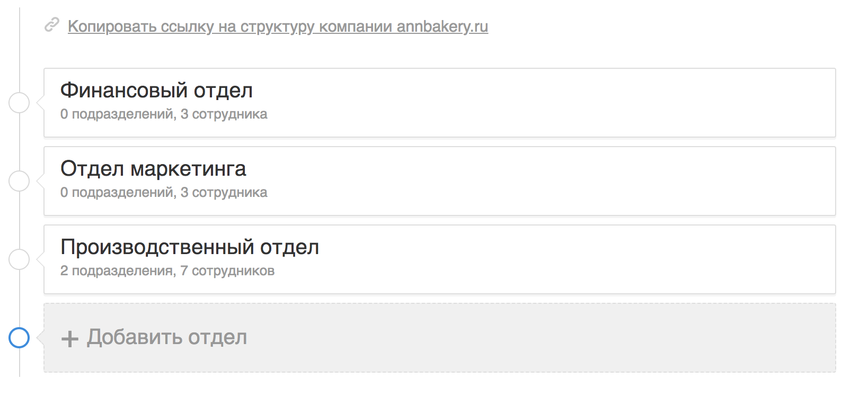Screen dimensions: 868x415
Task: Copy link to annbakery.ru company structure
Action: 278,26
